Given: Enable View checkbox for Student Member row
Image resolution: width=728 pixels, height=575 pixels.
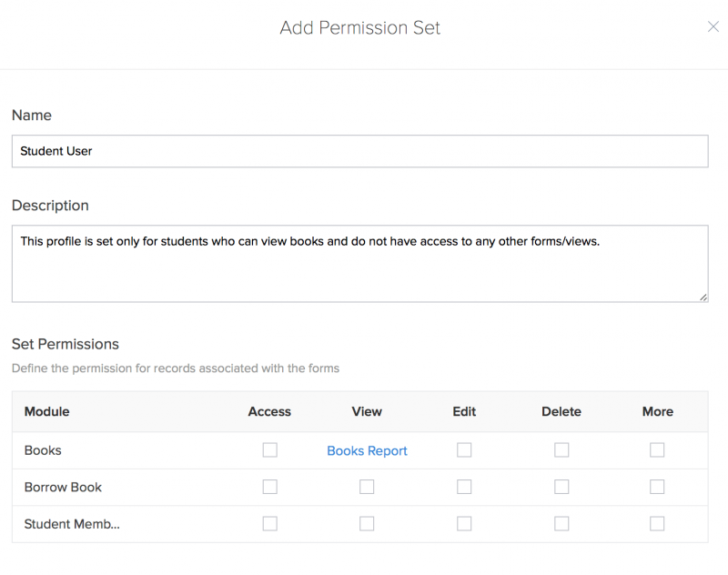Looking at the screenshot, I should (x=367, y=524).
